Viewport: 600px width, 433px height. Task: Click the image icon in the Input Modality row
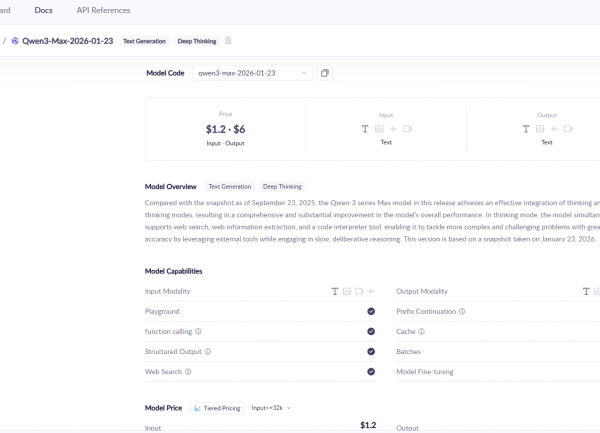(x=347, y=291)
